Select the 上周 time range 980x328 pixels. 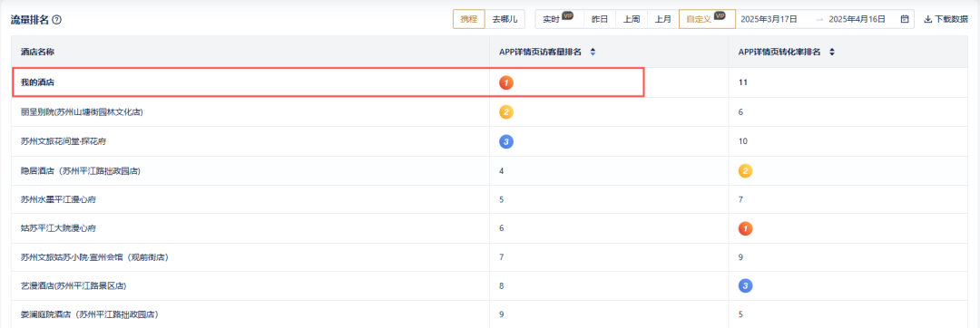[632, 19]
